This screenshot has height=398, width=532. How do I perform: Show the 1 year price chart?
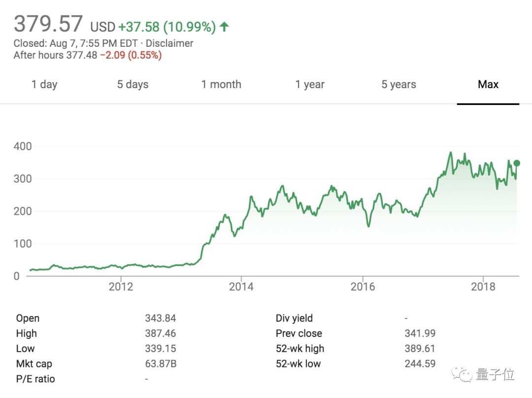pyautogui.click(x=310, y=85)
